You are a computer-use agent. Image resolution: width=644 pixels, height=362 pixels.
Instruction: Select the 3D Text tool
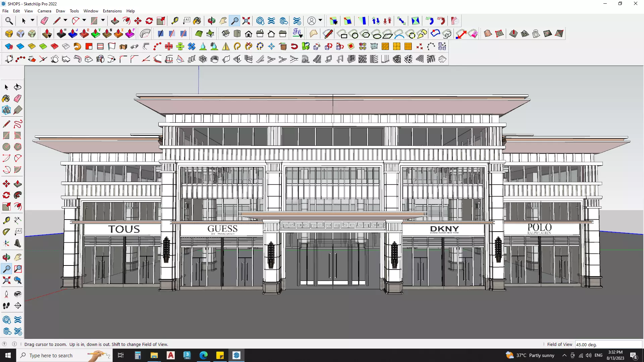18,243
